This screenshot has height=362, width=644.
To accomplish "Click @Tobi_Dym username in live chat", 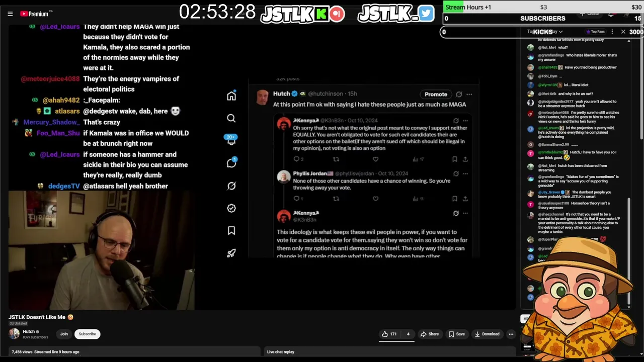I will click(x=547, y=76).
